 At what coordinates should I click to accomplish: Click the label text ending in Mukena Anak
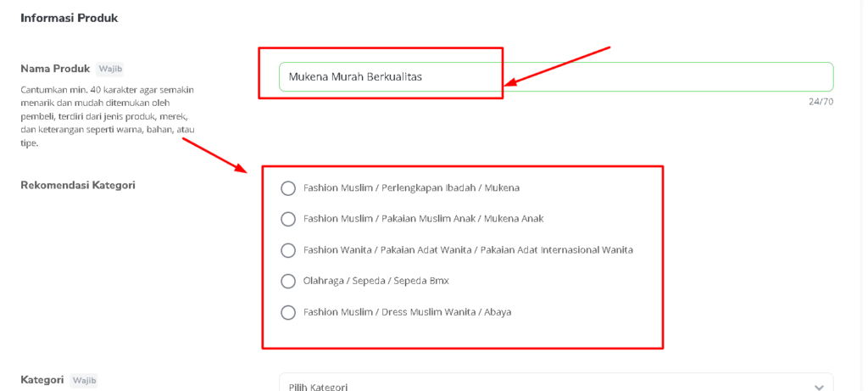coord(423,219)
